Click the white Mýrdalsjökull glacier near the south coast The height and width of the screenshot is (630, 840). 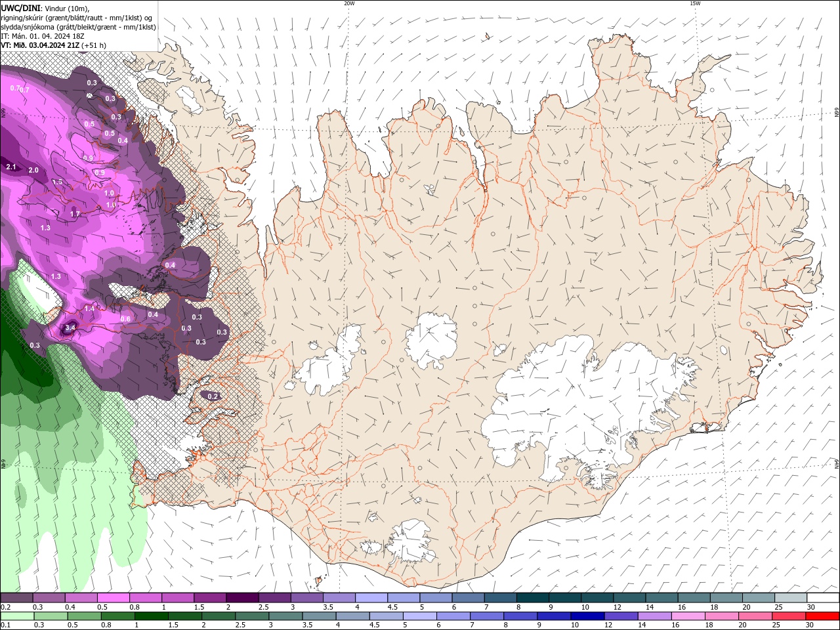coord(411,542)
